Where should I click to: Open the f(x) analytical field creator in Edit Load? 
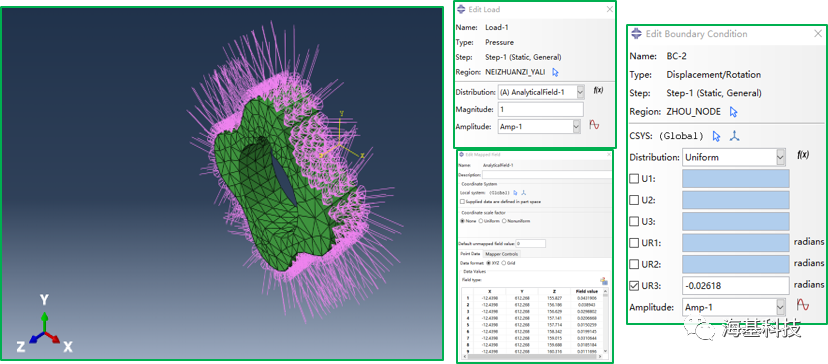tap(598, 90)
